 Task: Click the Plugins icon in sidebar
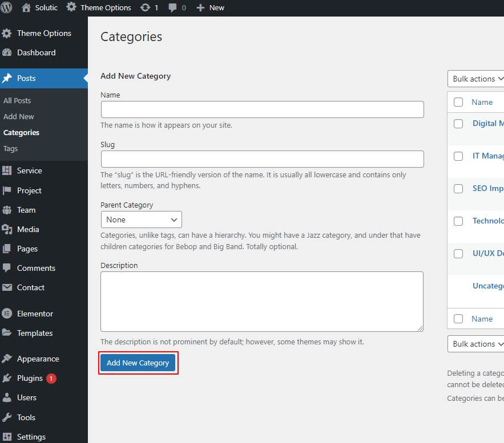pyautogui.click(x=7, y=378)
